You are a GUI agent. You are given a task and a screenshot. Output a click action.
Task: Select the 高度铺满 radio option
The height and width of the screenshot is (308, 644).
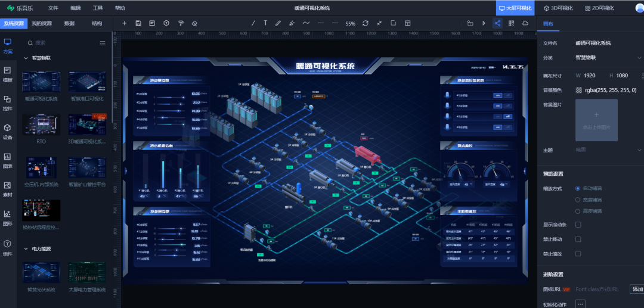click(x=578, y=211)
